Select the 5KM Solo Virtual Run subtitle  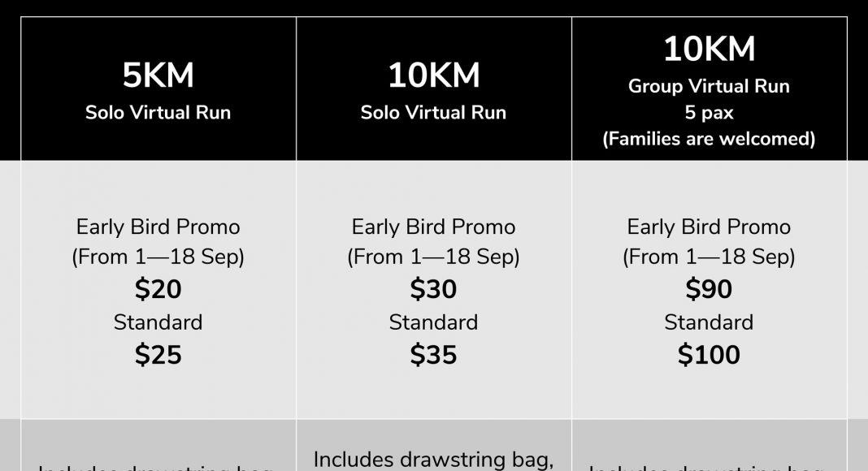158,113
